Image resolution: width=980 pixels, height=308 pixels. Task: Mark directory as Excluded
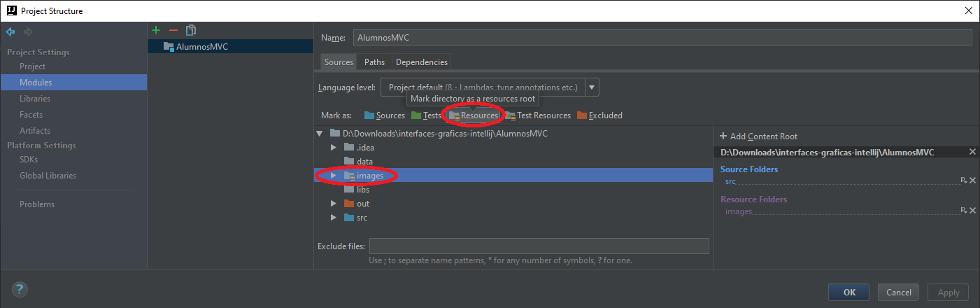click(x=599, y=115)
